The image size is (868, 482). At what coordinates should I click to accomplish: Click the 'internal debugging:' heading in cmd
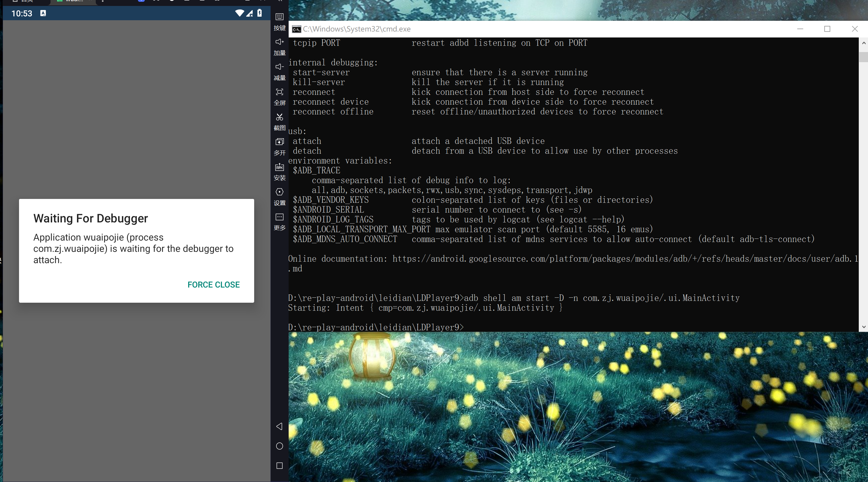point(333,62)
